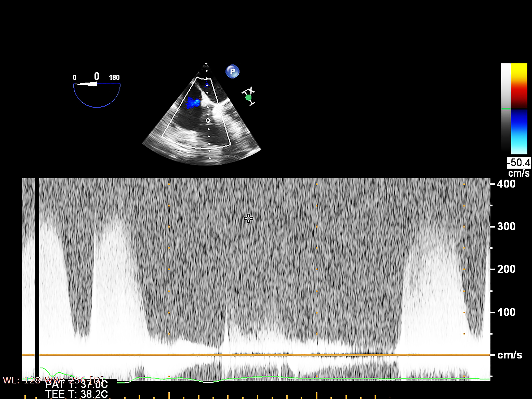This screenshot has width=532, height=399.
Task: Click the 180 angle label
Action: point(114,77)
